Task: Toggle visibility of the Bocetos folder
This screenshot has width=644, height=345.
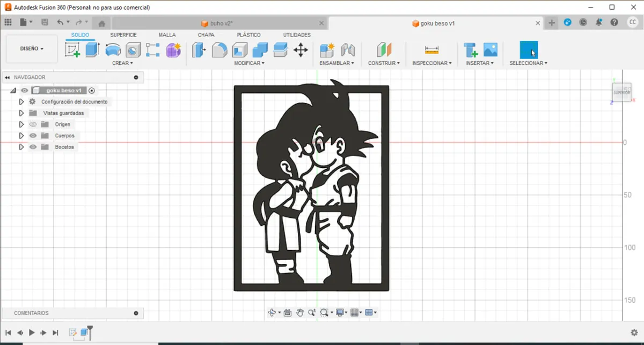Action: pyautogui.click(x=33, y=147)
